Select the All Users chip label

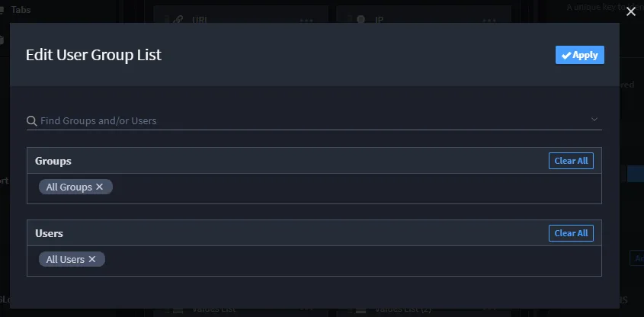click(x=66, y=260)
